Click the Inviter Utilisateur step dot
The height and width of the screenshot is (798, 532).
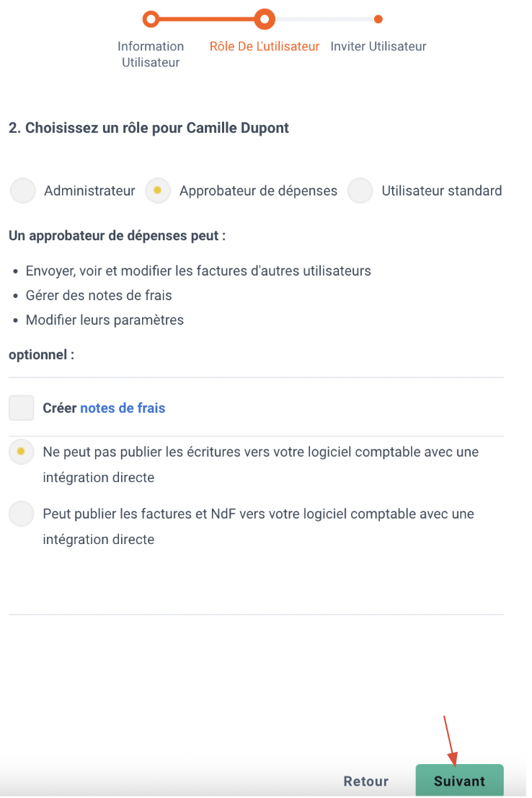(378, 19)
